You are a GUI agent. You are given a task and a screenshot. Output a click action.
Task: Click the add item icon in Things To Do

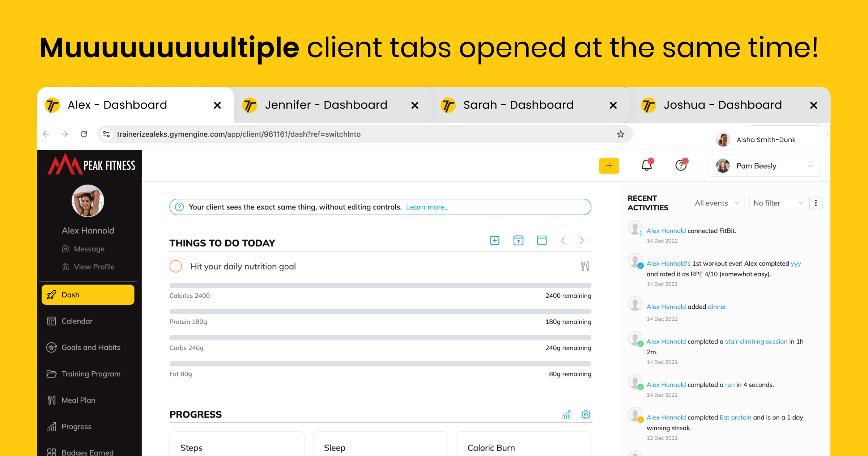point(494,240)
